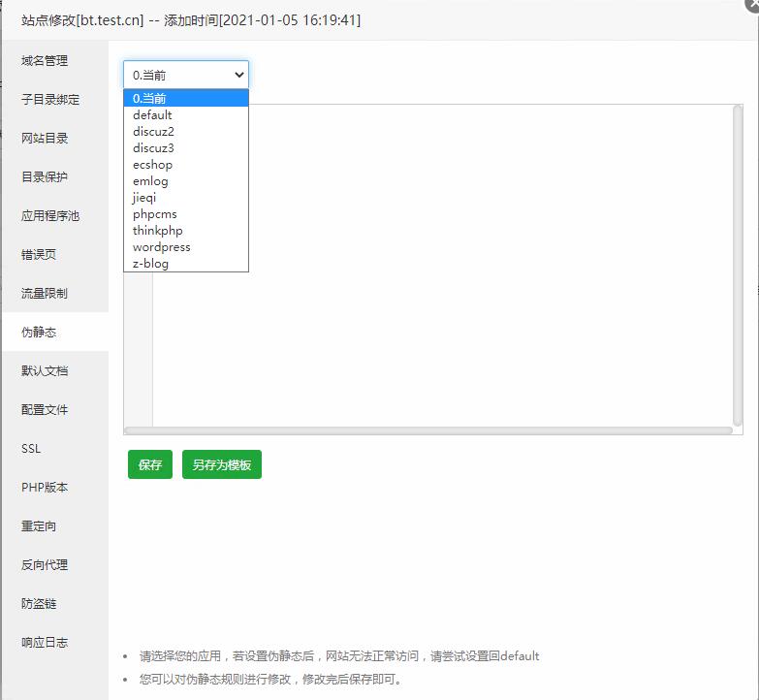Screen dimensions: 759x700
Task: Select discuz2 from the dropdown list
Action: (186, 131)
